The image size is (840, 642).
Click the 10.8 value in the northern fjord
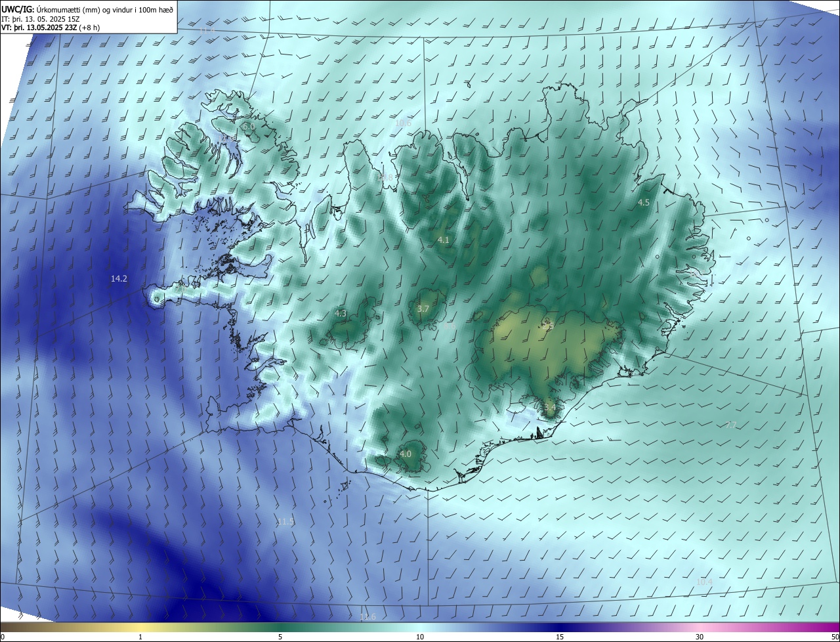click(385, 177)
